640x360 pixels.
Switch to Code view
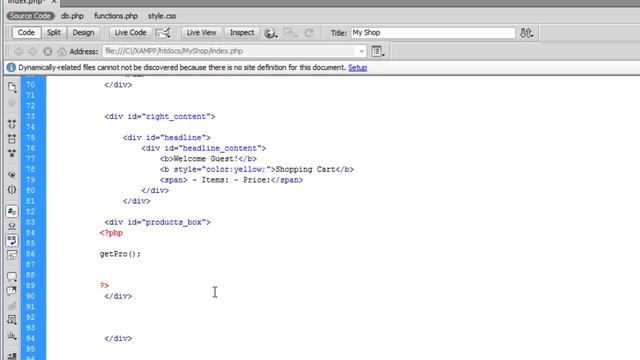click(x=26, y=33)
